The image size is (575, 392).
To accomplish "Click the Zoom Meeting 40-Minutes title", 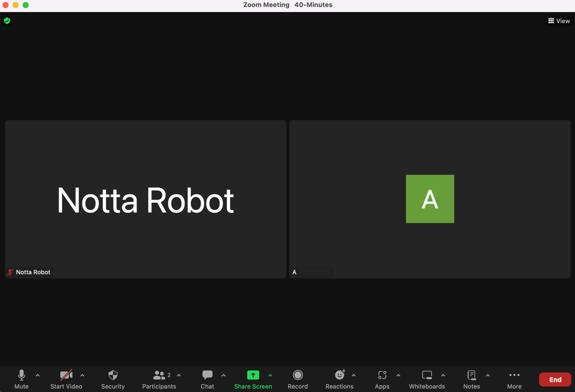I will click(288, 5).
